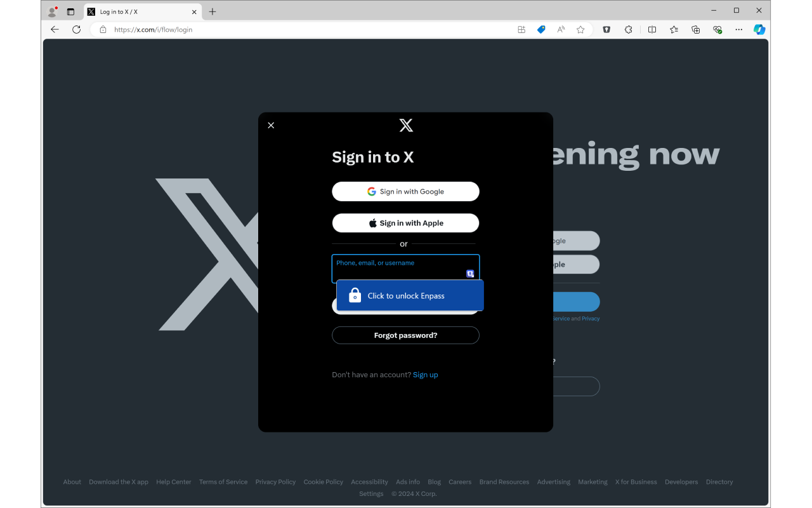
Task: Open the Favorites list dropdown
Action: click(674, 29)
